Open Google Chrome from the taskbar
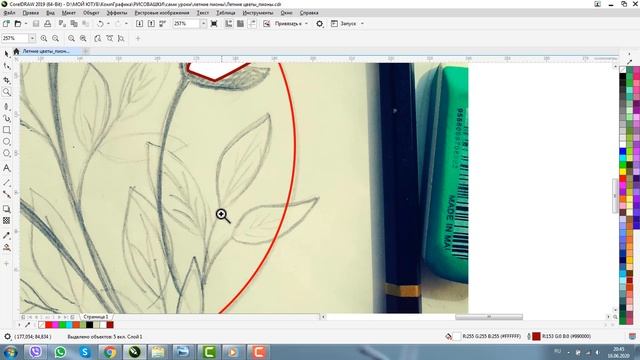This screenshot has height=360, width=640. click(109, 352)
